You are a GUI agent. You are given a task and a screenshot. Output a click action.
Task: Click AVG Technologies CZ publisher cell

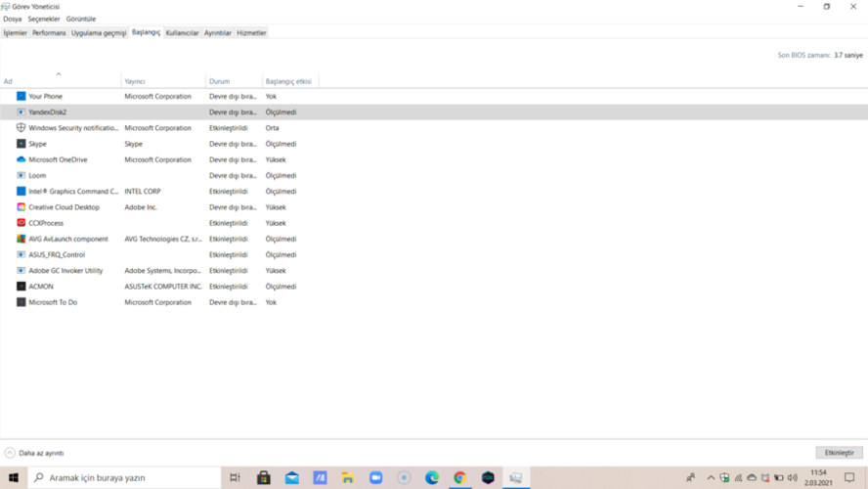(x=163, y=239)
